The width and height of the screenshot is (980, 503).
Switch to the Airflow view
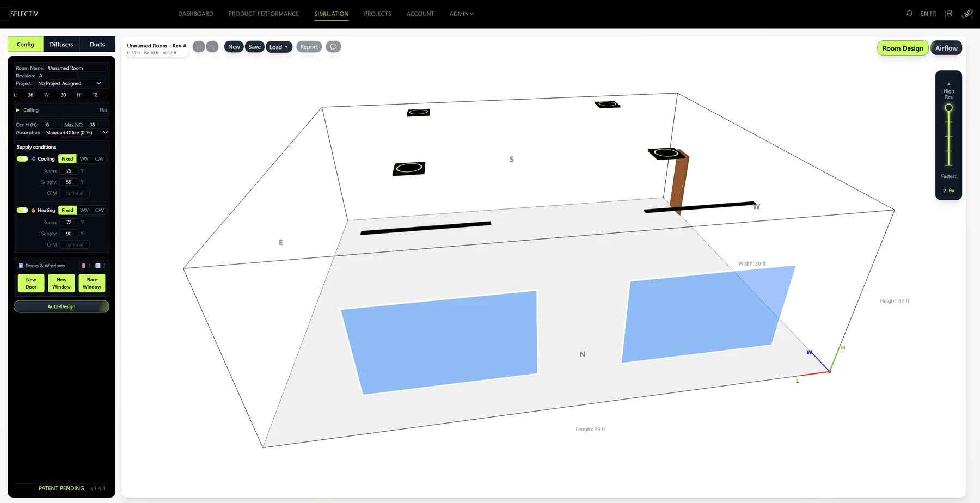[x=946, y=48]
